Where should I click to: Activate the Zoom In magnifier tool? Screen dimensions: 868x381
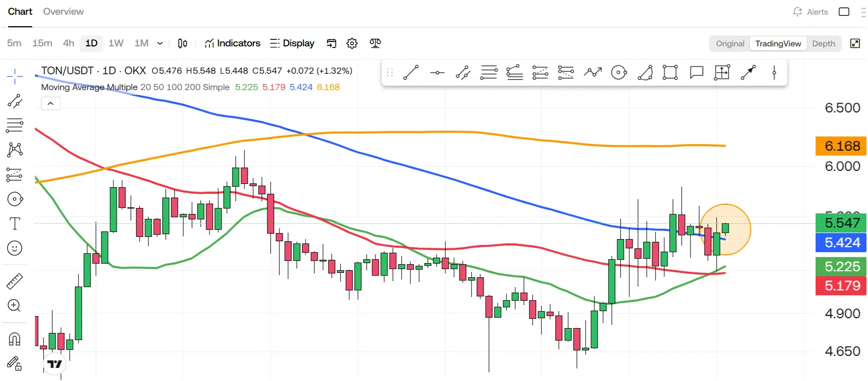[x=15, y=306]
